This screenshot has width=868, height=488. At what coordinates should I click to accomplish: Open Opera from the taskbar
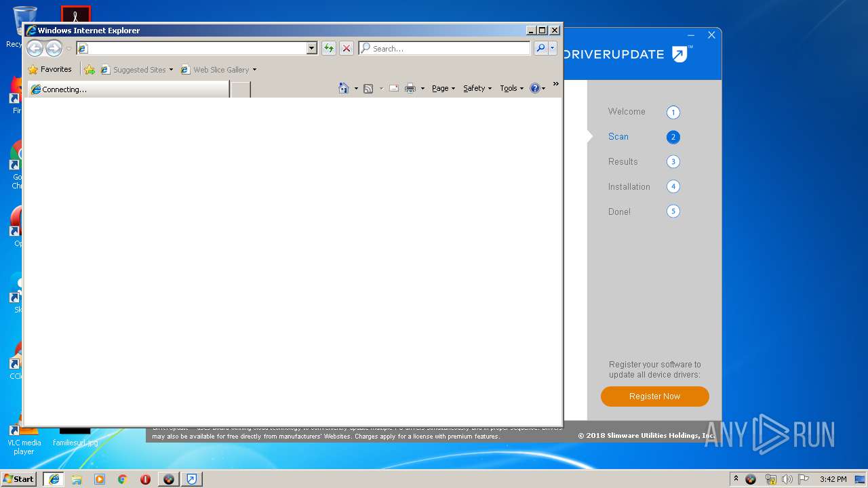(x=145, y=479)
